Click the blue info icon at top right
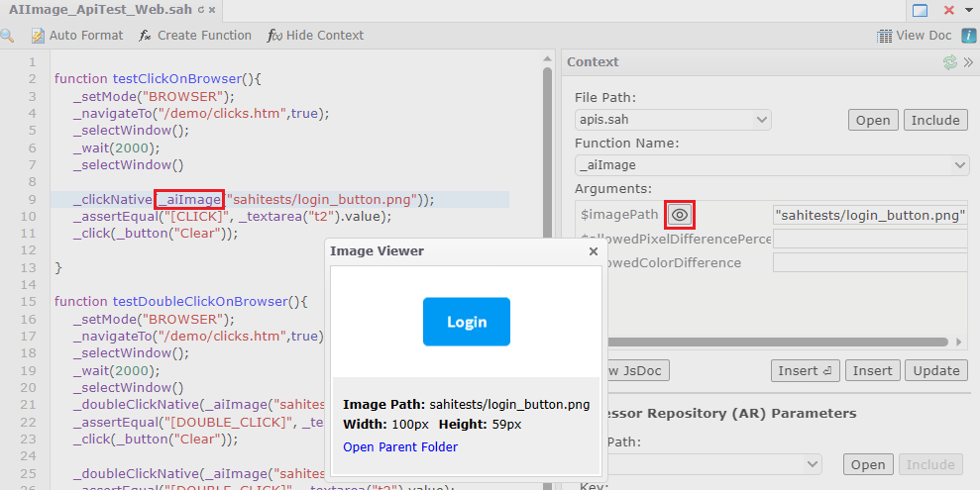980x490 pixels. tap(968, 36)
